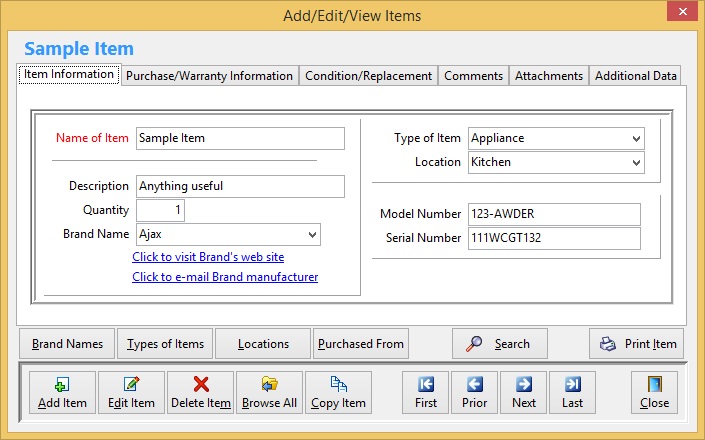Open the Attachments tab
Screen dimensions: 705x440
[x=549, y=76]
